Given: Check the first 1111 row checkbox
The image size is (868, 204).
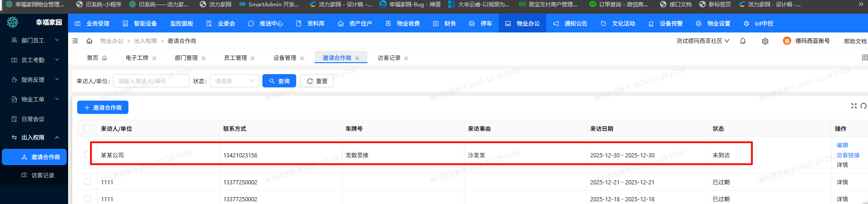Looking at the screenshot, I should [87, 182].
